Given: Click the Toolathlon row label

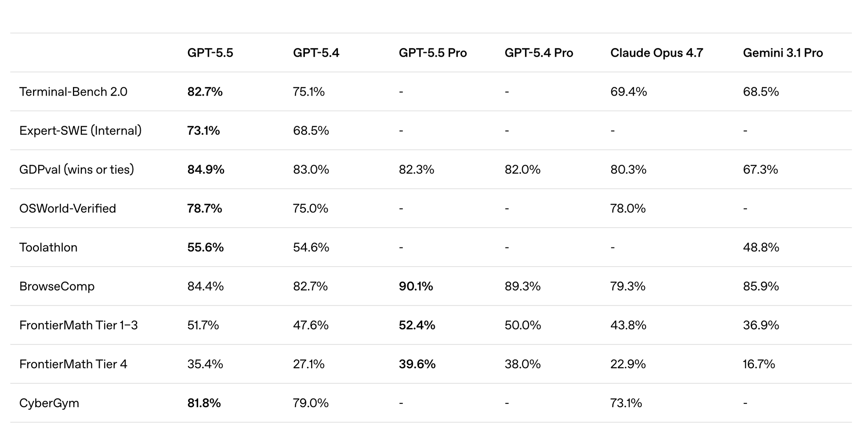Looking at the screenshot, I should click(49, 247).
